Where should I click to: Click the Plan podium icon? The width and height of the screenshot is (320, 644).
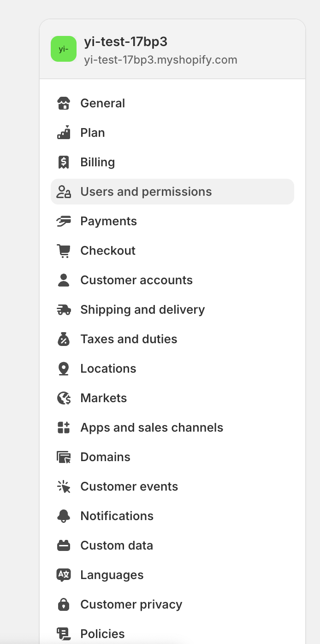pos(64,133)
